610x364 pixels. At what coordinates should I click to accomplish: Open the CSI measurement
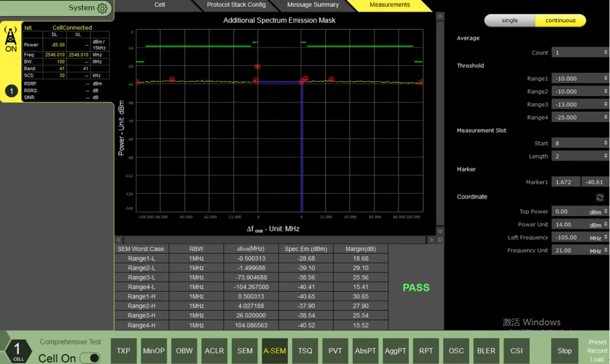coord(516,351)
